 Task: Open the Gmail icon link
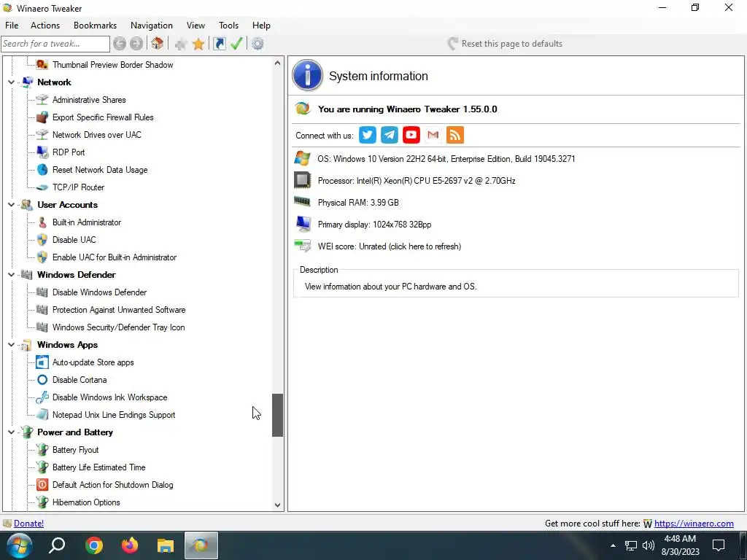[433, 135]
